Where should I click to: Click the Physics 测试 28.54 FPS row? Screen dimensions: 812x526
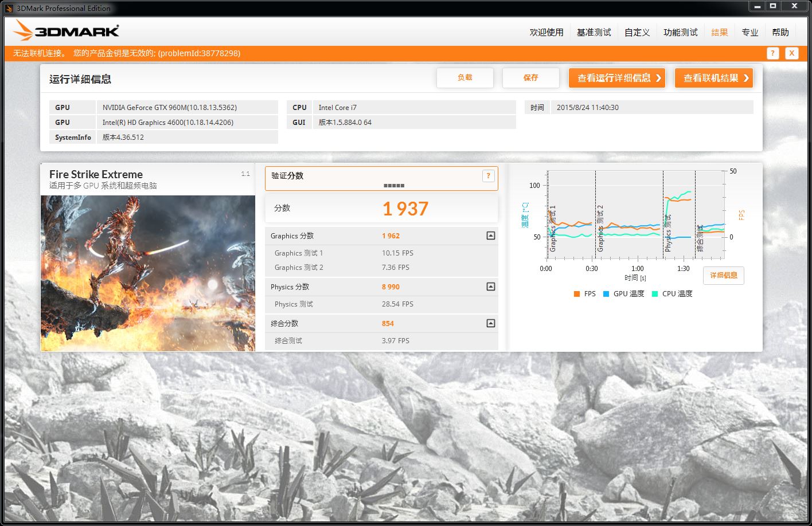[381, 304]
